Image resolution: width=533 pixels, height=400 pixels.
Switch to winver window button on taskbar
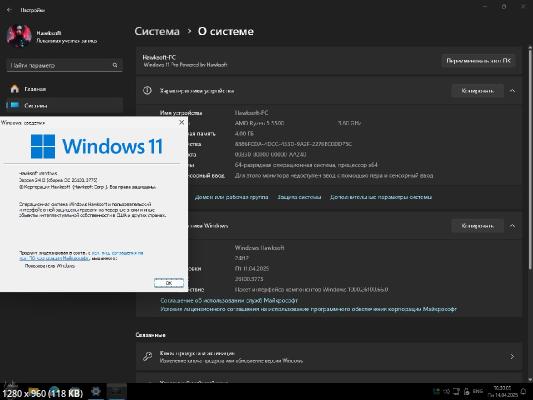click(117, 392)
